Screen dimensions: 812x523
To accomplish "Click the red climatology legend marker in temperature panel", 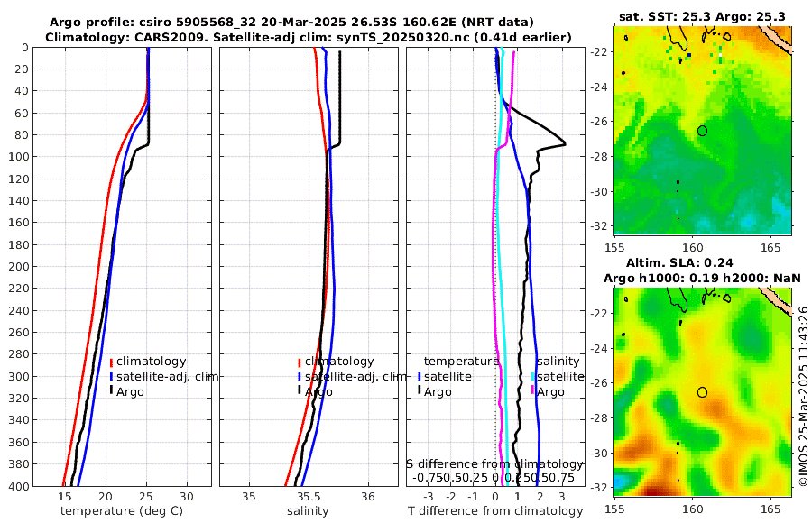I will pyautogui.click(x=111, y=362).
